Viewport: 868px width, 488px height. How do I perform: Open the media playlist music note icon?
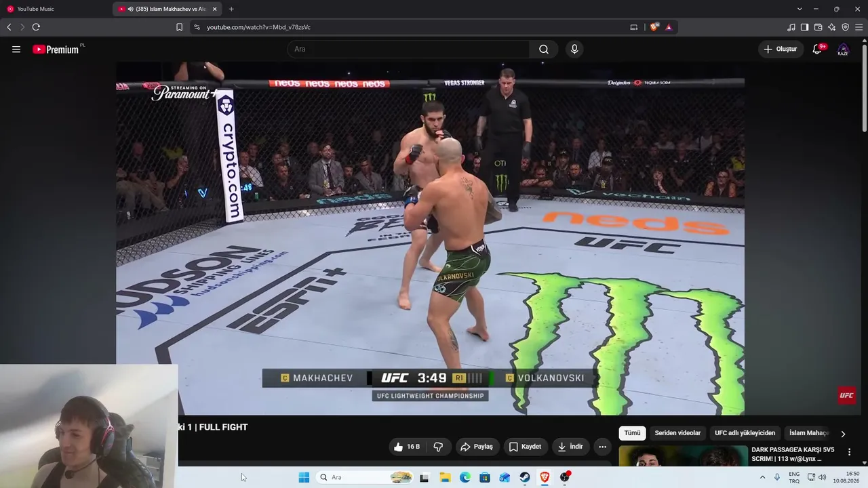[x=791, y=27]
